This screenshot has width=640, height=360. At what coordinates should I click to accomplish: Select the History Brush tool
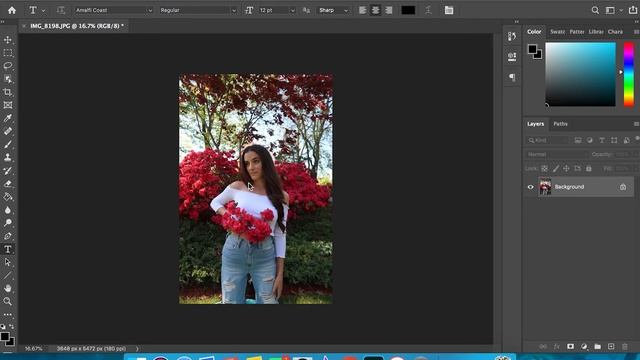pyautogui.click(x=8, y=171)
